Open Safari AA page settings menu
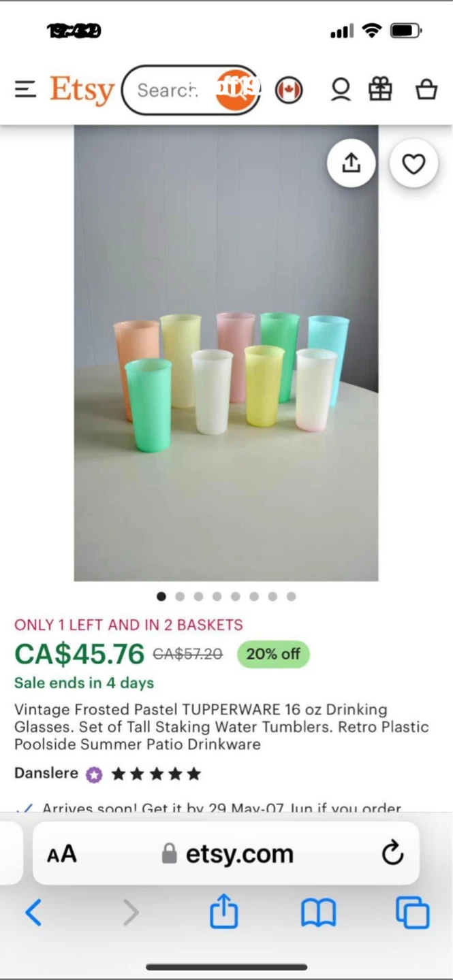Viewport: 453px width, 980px height. tap(62, 854)
